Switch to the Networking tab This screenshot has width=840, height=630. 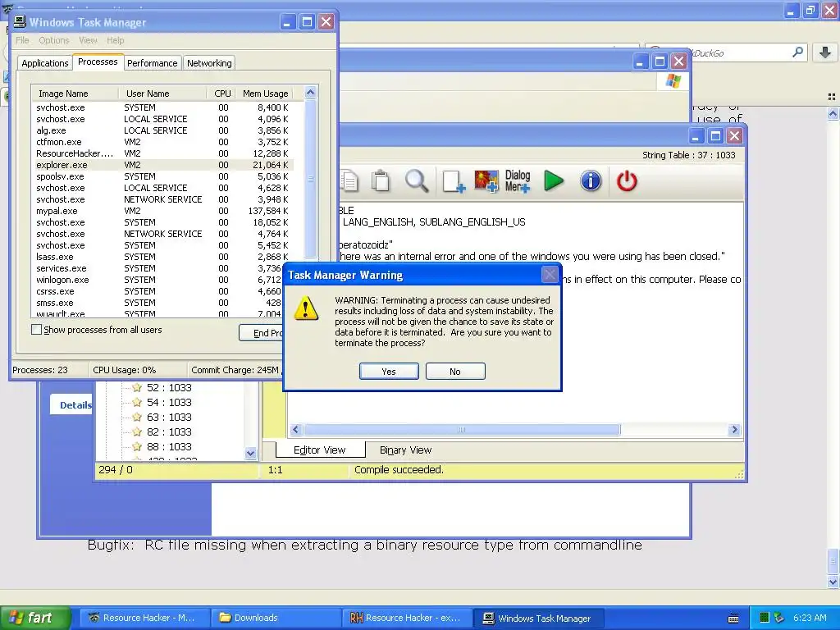[x=209, y=62]
